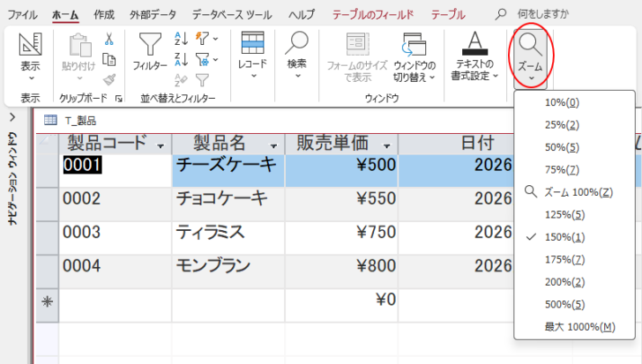Click フォームのサイズで表示 icon
Screen dimensions: 642x364
click(x=357, y=44)
